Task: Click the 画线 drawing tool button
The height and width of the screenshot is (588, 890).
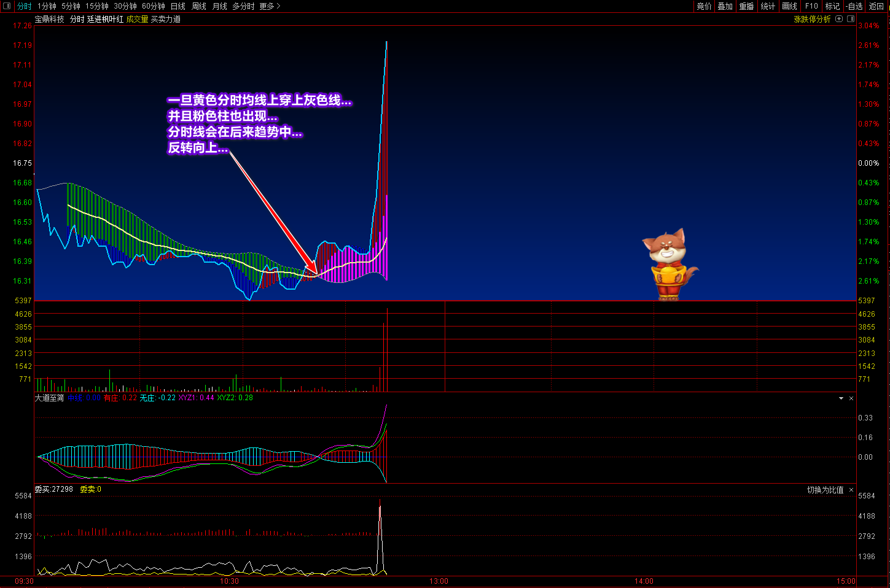Action: [789, 6]
